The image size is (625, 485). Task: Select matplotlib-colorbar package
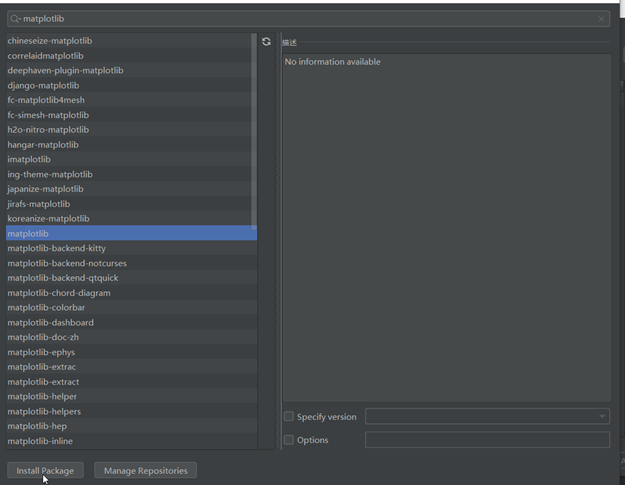132,307
